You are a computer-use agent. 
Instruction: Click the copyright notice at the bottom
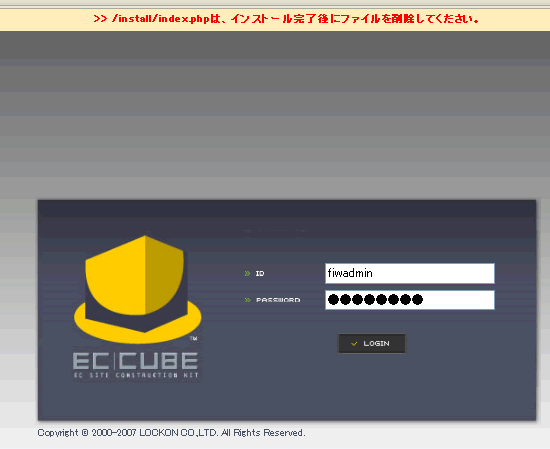pos(172,433)
